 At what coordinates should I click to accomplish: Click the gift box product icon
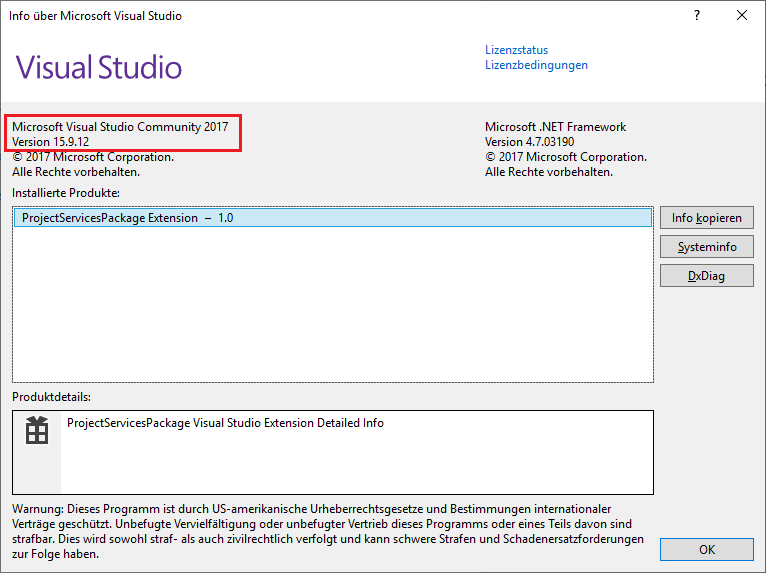[x=37, y=430]
